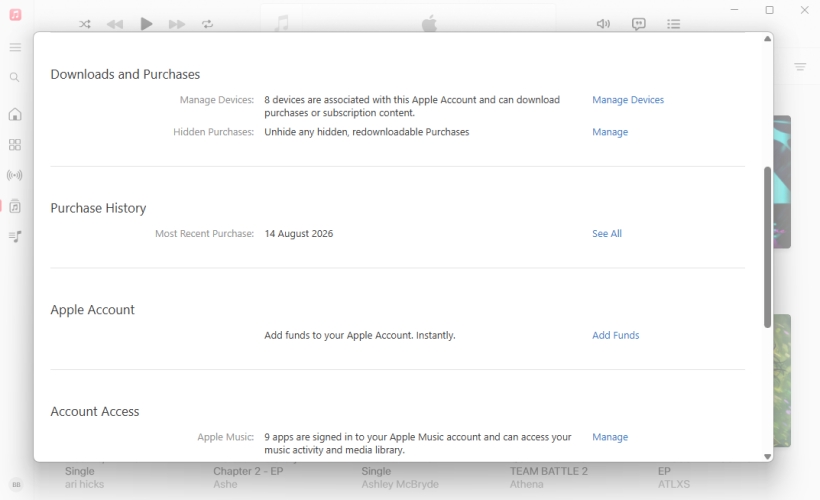Screen dimensions: 820x500
Task: Click the Purchase History heading
Action: pyautogui.click(x=98, y=208)
